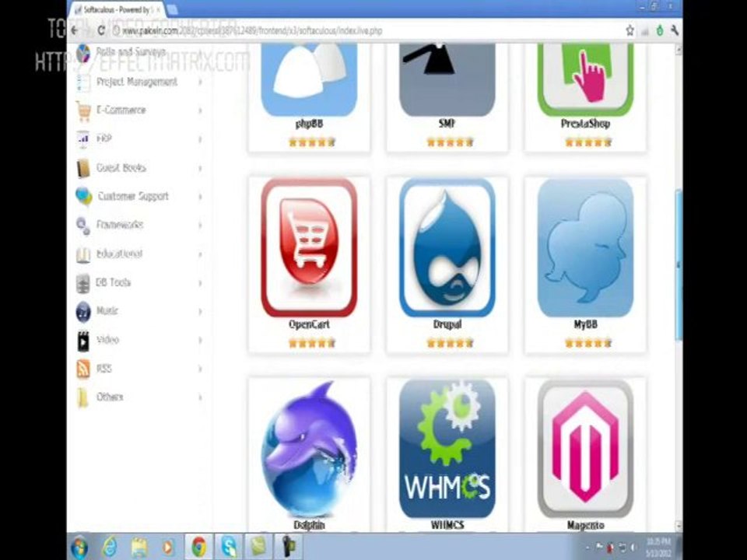This screenshot has height=560, width=747.
Task: Click the PrestaShop name link
Action: (585, 124)
